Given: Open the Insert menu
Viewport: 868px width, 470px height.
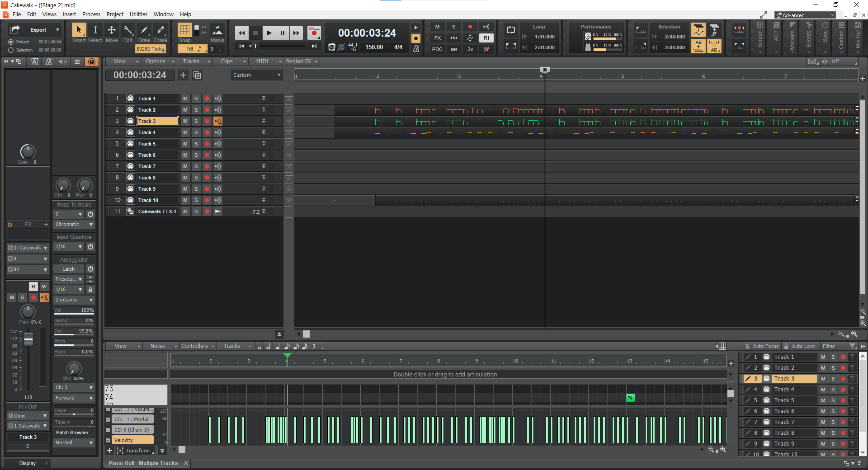Looking at the screenshot, I should pyautogui.click(x=69, y=14).
